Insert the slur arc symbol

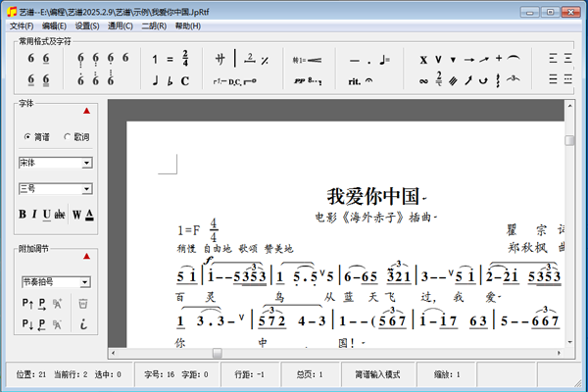click(514, 58)
